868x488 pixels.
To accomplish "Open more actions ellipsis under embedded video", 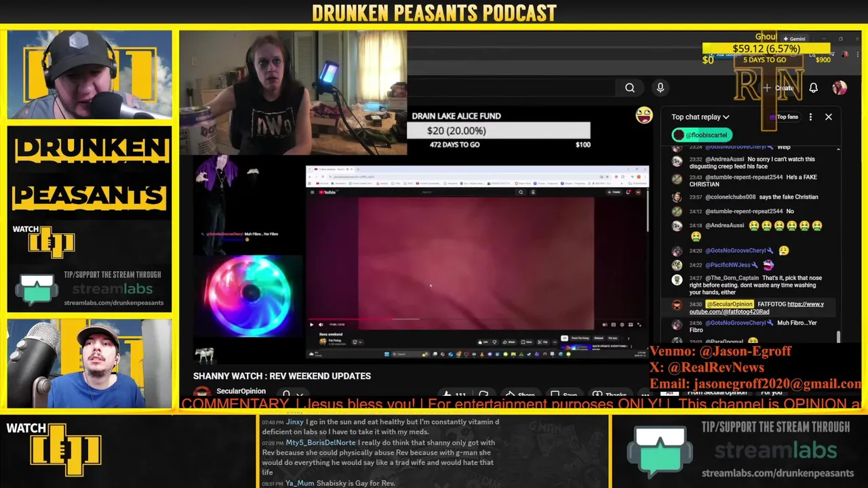I will click(x=555, y=342).
